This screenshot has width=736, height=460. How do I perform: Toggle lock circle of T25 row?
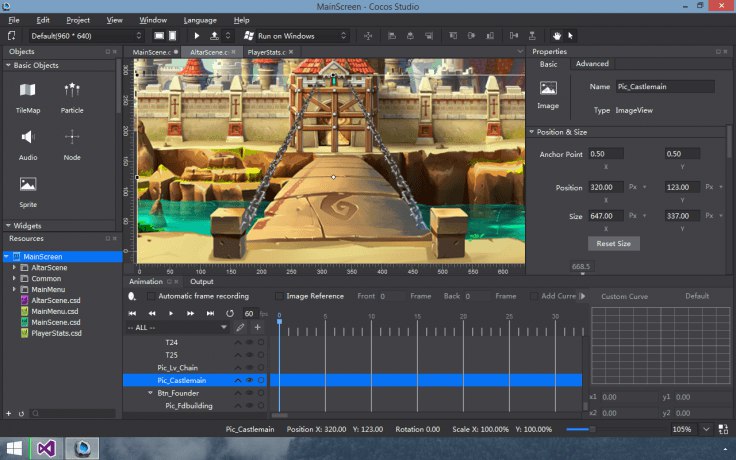[x=261, y=355]
